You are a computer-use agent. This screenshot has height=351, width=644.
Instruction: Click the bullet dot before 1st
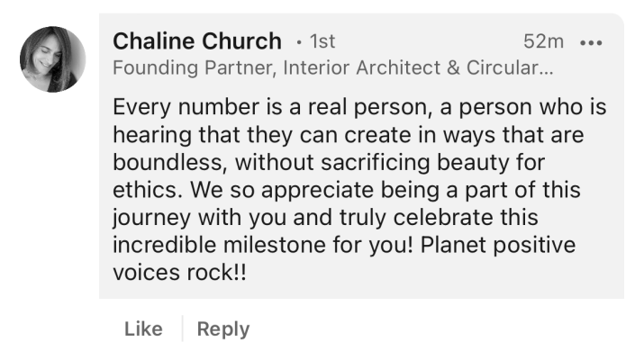(x=299, y=42)
